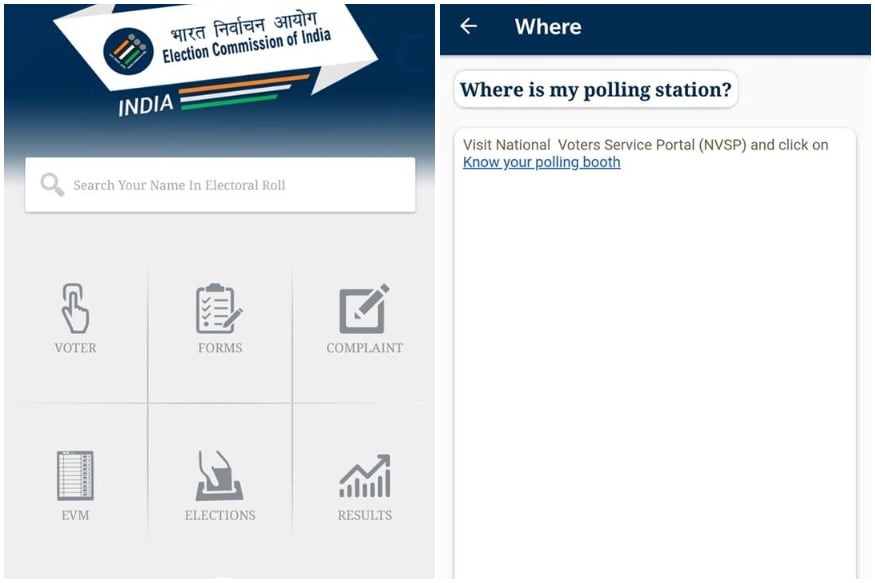The height and width of the screenshot is (583, 875).
Task: Click the Search Your Name in Electoral Roll field
Action: 220,185
